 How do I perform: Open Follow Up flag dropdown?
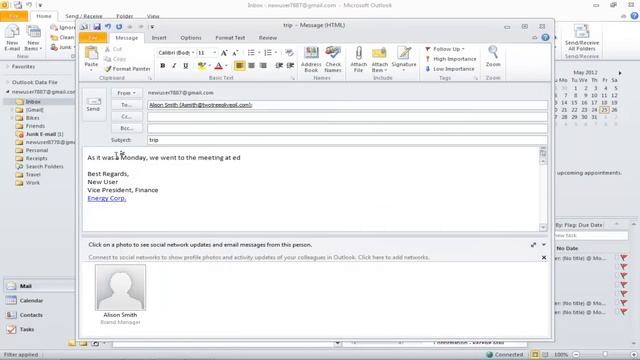point(445,49)
